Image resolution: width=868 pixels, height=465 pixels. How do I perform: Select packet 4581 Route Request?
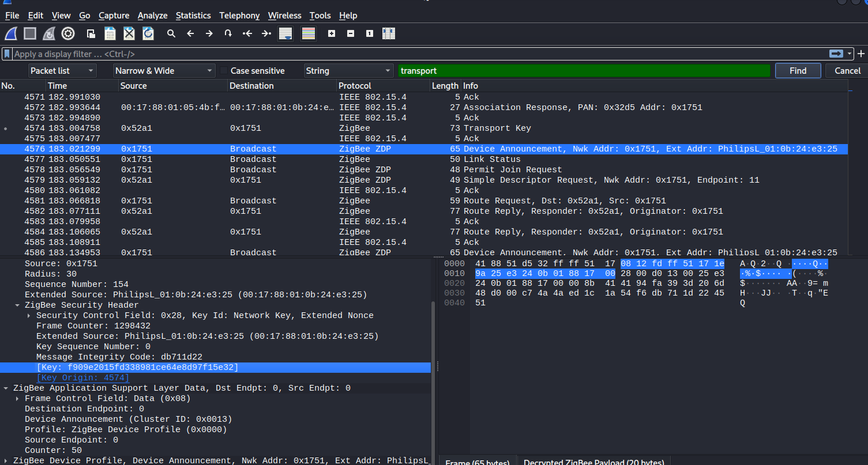coord(424,201)
